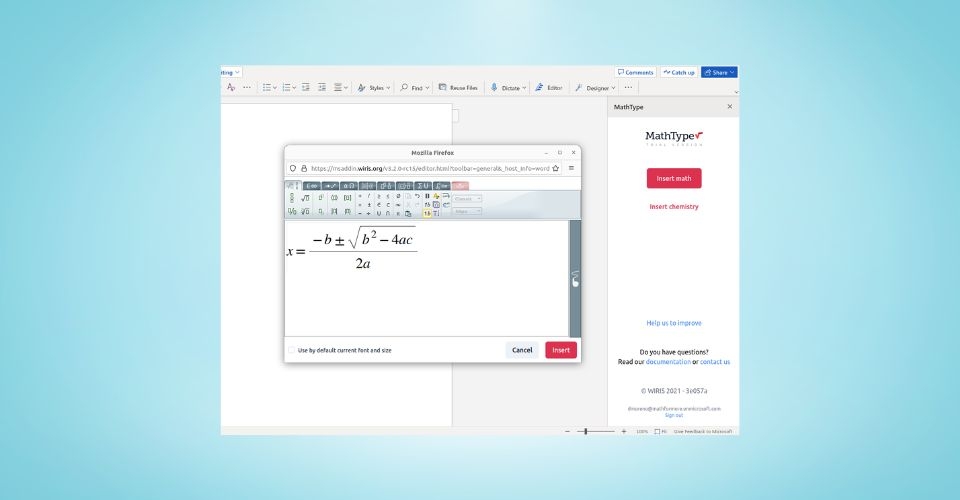The width and height of the screenshot is (960, 500).
Task: Open the Firefox hamburger menu
Action: [571, 168]
